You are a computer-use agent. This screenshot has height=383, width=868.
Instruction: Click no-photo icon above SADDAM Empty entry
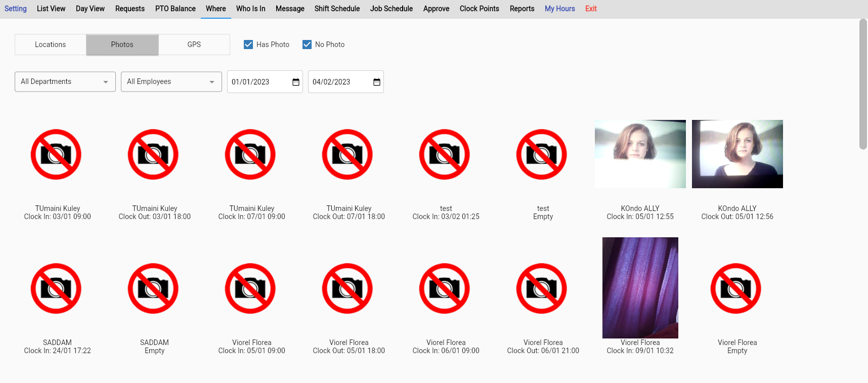(153, 288)
